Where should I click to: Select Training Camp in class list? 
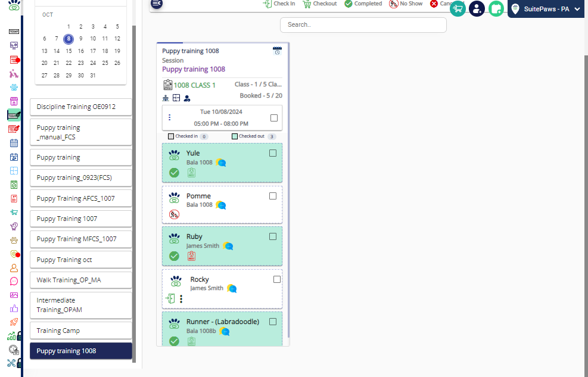[81, 331]
